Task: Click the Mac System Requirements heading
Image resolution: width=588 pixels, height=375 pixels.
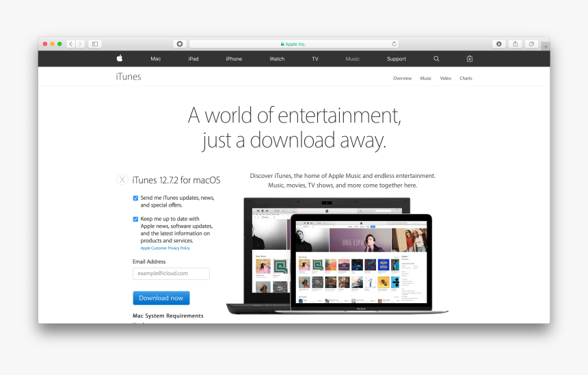Action: pos(168,315)
